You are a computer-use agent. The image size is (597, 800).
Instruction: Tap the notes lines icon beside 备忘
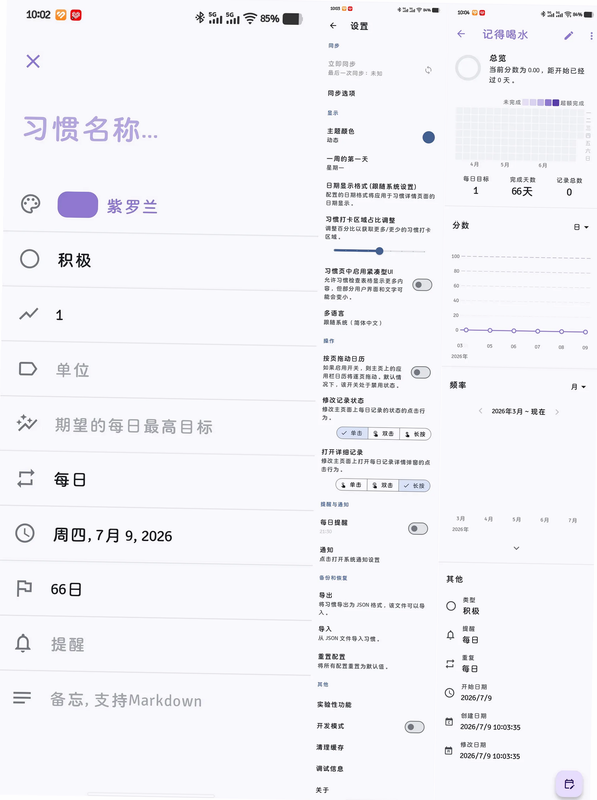pos(22,697)
